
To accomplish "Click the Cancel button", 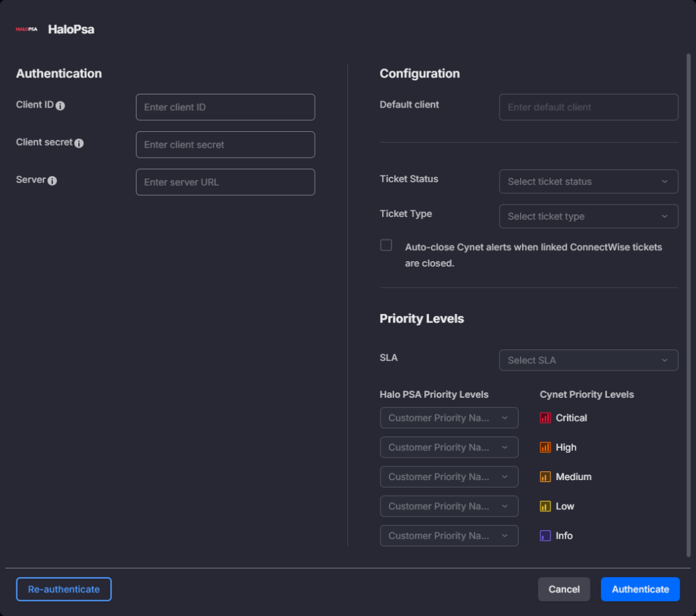I will pyautogui.click(x=563, y=589).
